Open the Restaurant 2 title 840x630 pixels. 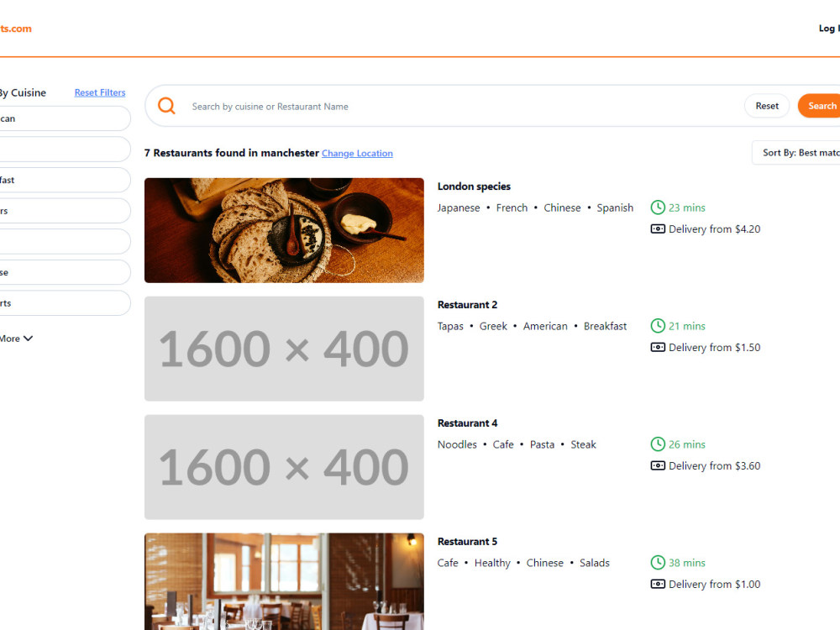coord(467,305)
